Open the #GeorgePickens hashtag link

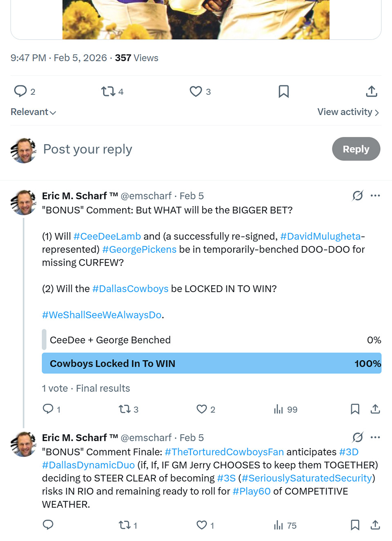coord(139,250)
